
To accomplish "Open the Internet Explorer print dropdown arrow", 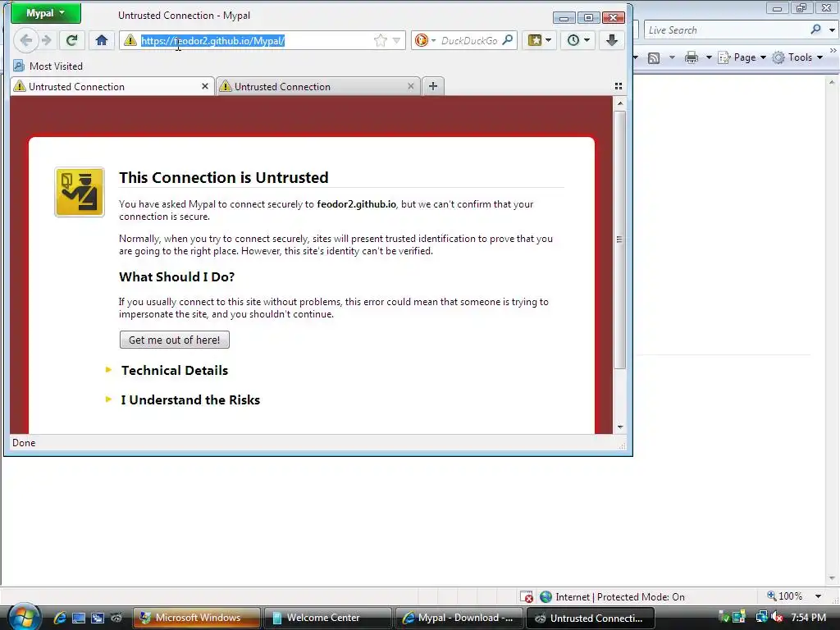I will pyautogui.click(x=708, y=57).
